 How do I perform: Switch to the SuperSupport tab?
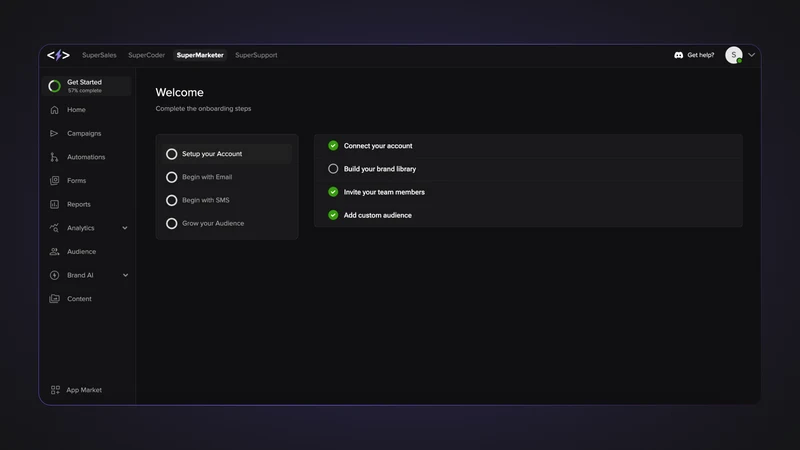pos(256,55)
